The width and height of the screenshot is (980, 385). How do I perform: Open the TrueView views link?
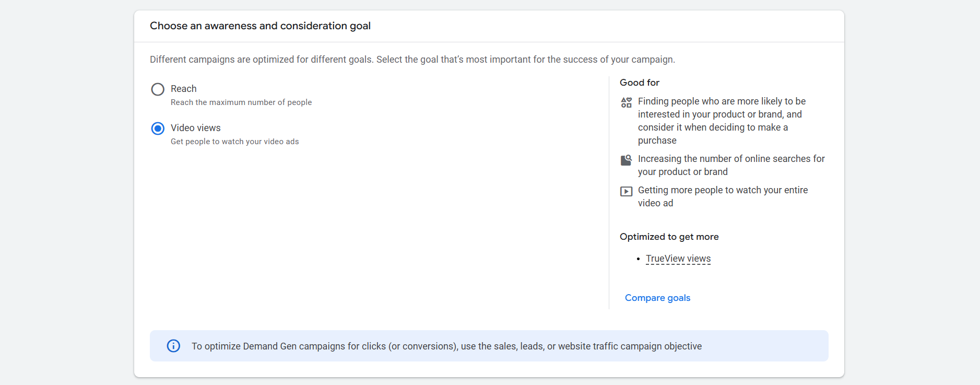(678, 259)
